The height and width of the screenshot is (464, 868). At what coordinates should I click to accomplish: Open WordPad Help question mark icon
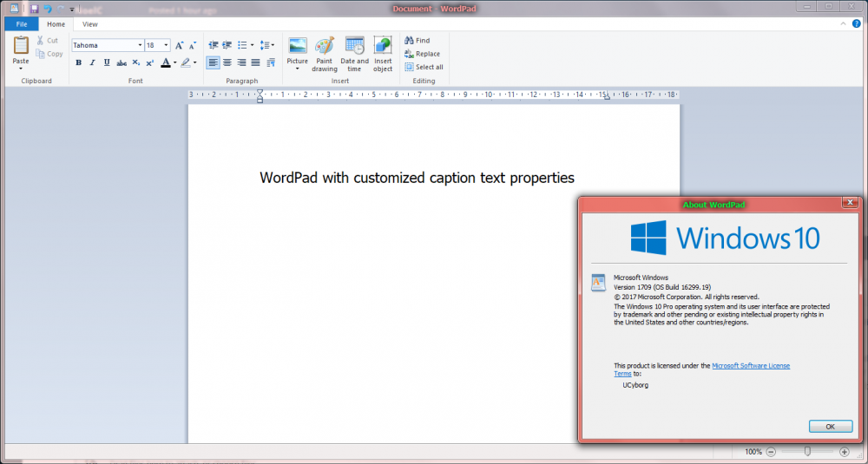(x=857, y=23)
